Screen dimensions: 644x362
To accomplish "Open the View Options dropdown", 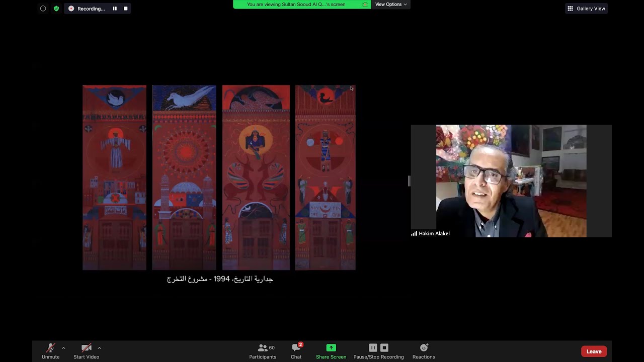I will 391,5.
